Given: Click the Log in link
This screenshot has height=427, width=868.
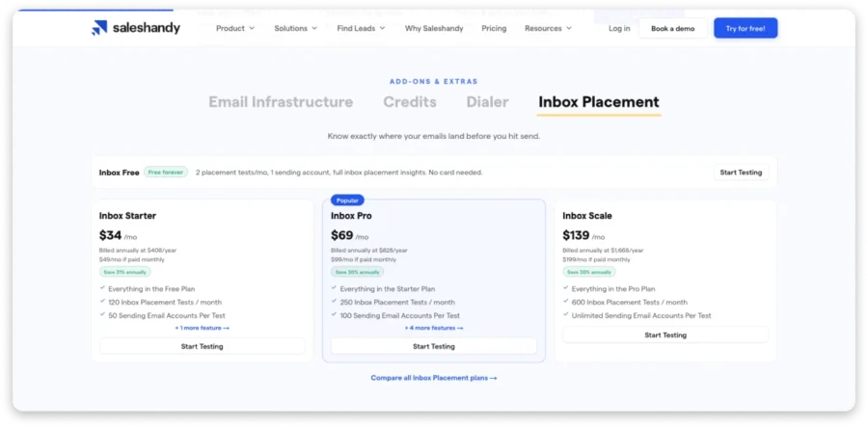Looking at the screenshot, I should (x=619, y=28).
